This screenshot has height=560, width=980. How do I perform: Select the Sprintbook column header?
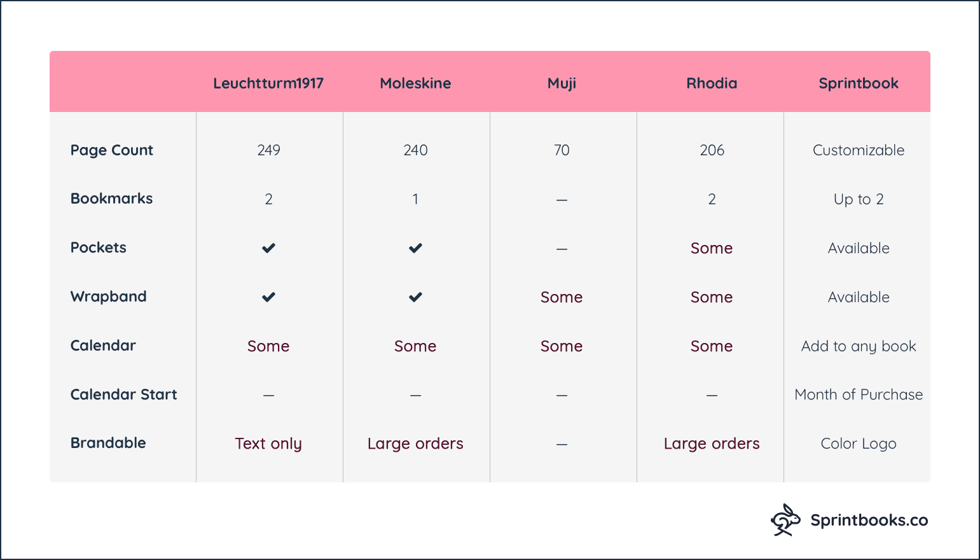click(859, 83)
